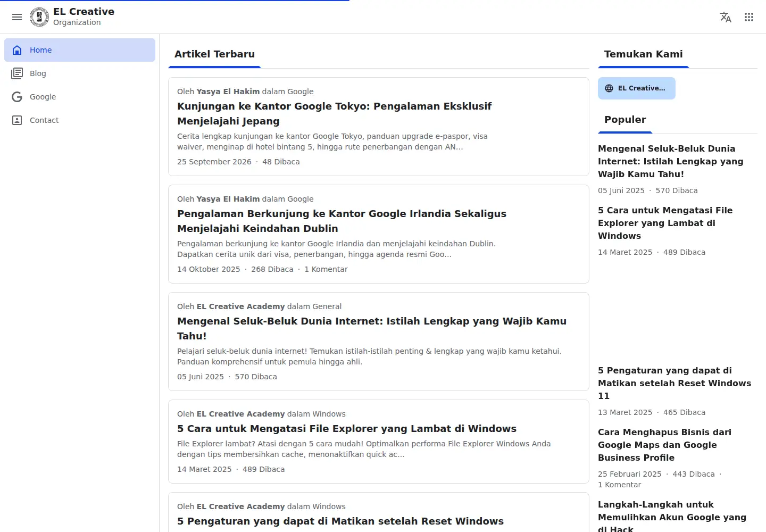Open main article Mengenal Seluk-Beluk Dunia Internet
The image size is (766, 532).
372,329
